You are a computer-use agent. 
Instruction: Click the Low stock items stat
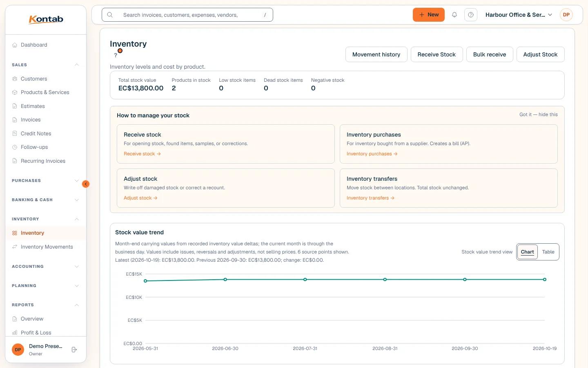coord(237,85)
